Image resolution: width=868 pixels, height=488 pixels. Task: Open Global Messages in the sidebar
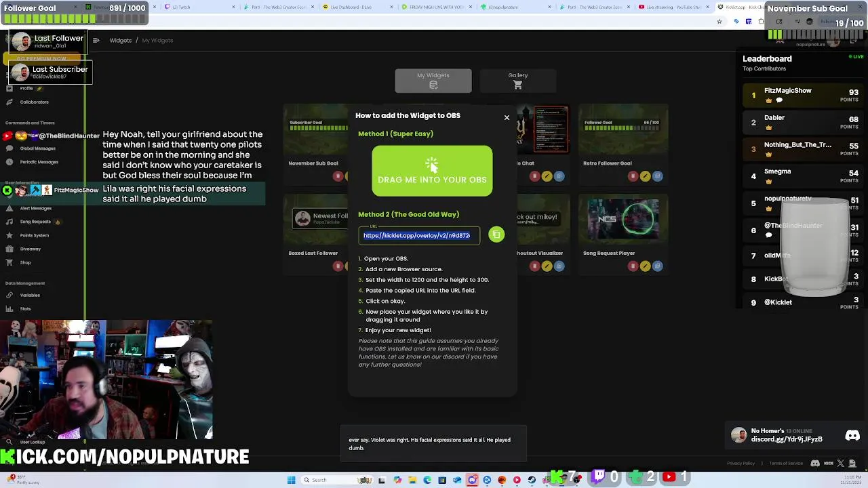[x=37, y=148]
